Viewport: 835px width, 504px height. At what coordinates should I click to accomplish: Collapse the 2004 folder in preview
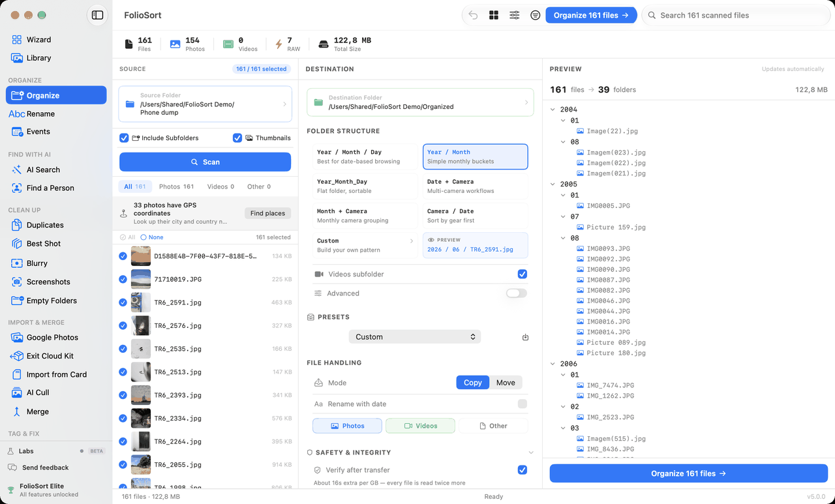(x=553, y=110)
